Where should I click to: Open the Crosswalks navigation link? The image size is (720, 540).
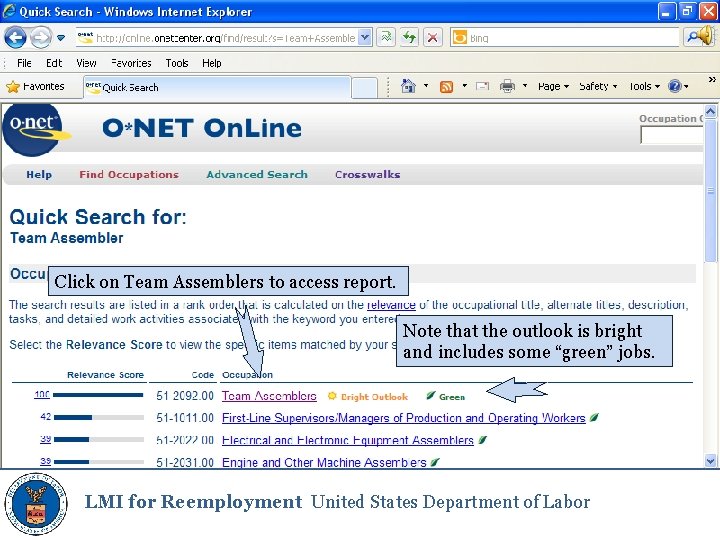click(367, 174)
